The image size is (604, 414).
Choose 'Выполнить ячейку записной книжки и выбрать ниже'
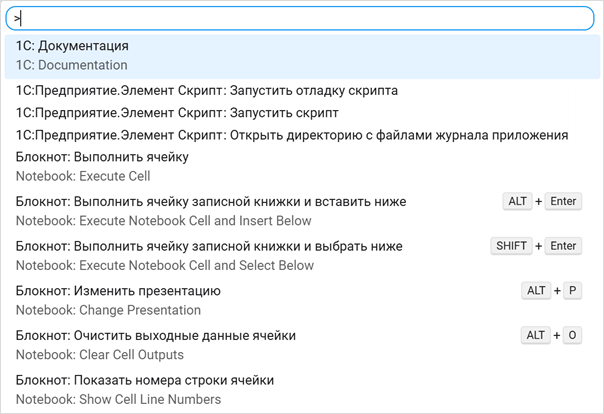[x=209, y=246]
